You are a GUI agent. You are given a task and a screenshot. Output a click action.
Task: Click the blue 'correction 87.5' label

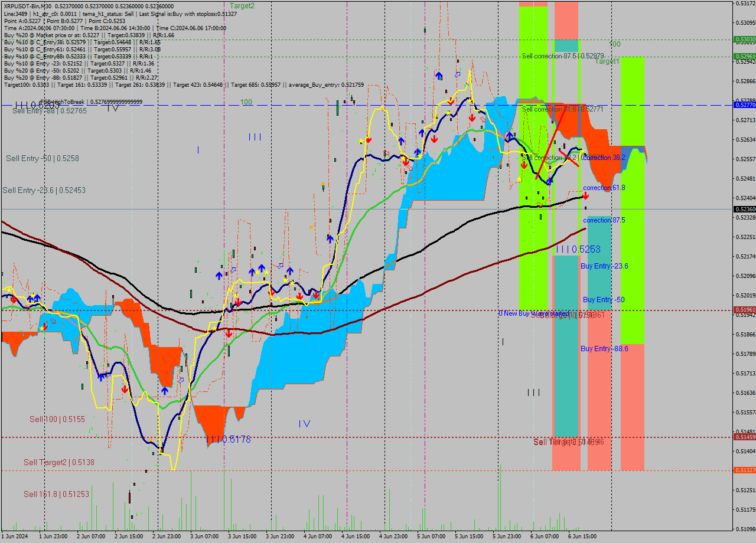coord(604,220)
